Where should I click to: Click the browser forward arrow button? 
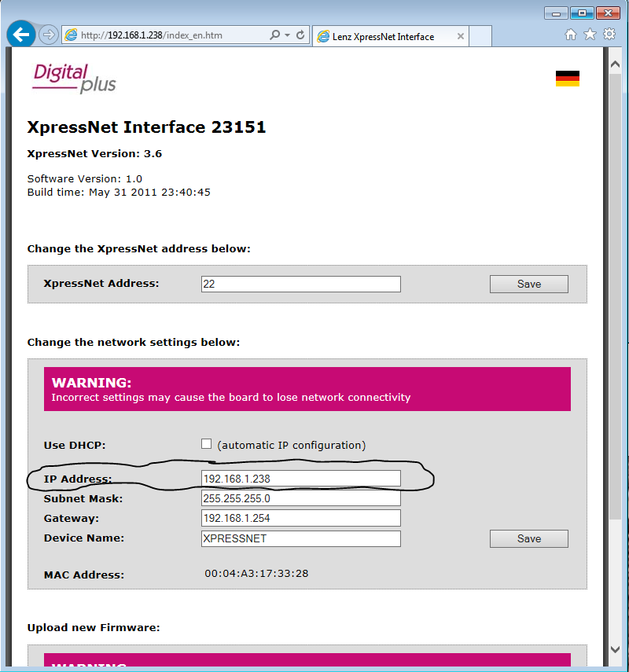48,35
